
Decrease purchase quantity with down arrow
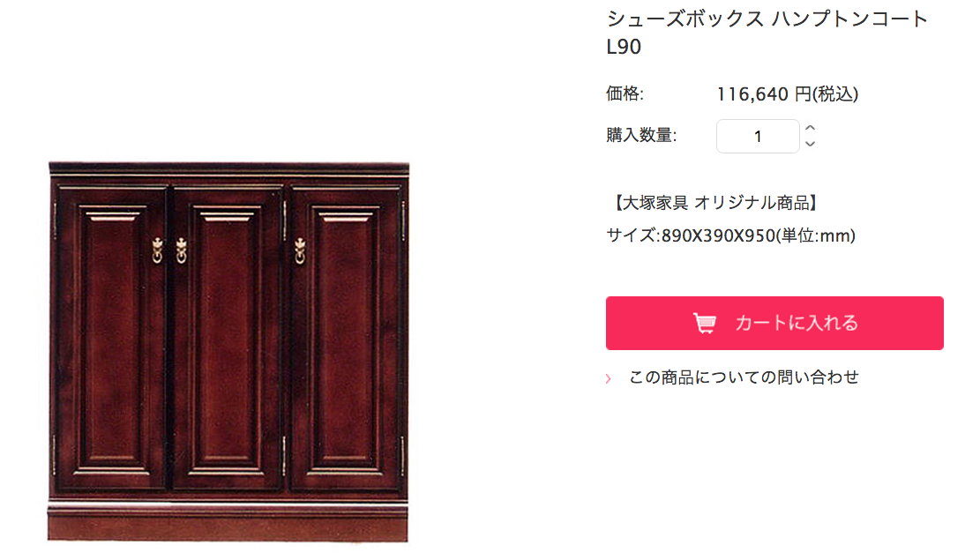click(x=810, y=145)
